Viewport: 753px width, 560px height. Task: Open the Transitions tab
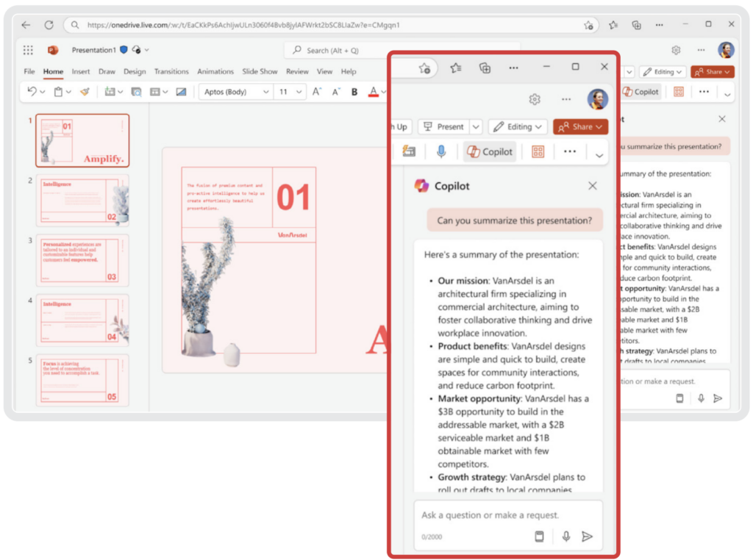(x=171, y=71)
